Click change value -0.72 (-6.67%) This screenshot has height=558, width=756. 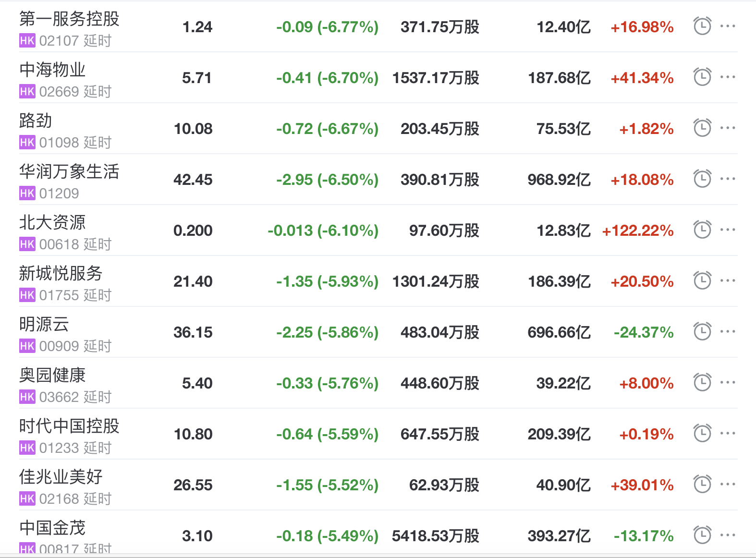pyautogui.click(x=327, y=129)
